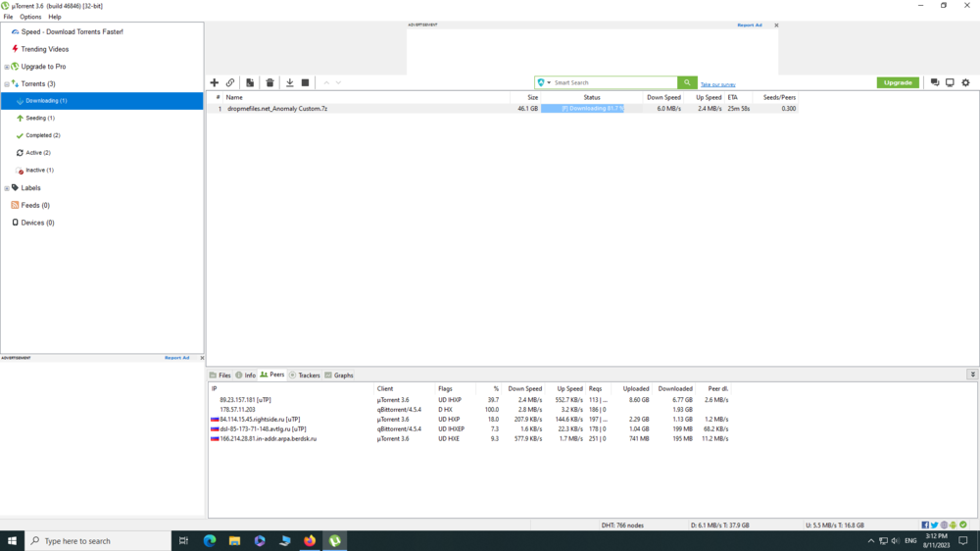Click the Facebook icon in status bar
Screen dimensions: 980x551
925,525
